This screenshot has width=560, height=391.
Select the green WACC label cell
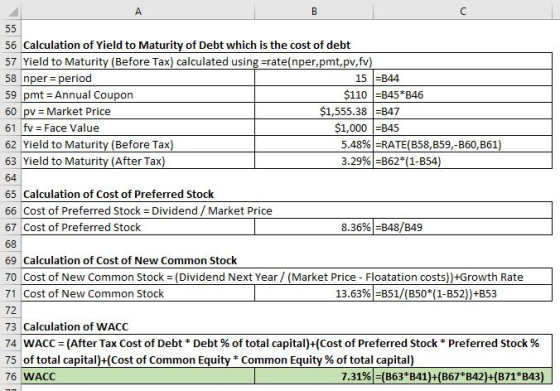coord(138,377)
